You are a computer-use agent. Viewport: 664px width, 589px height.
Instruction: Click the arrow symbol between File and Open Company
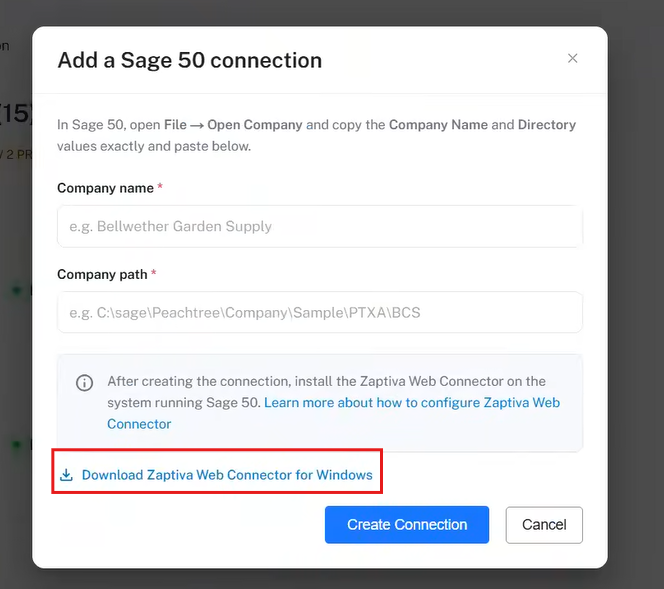pos(197,125)
